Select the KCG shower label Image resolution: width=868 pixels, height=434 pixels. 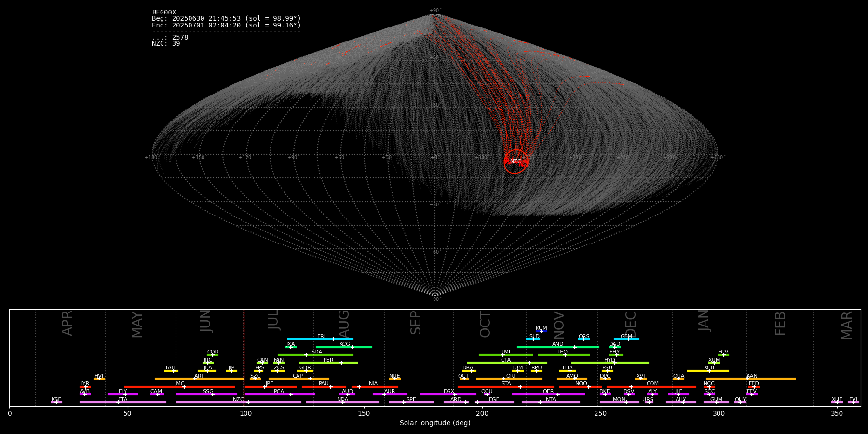coord(345,344)
